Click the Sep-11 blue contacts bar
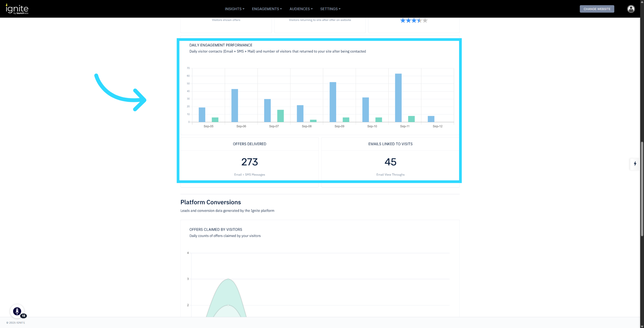This screenshot has height=328, width=644. click(x=398, y=98)
